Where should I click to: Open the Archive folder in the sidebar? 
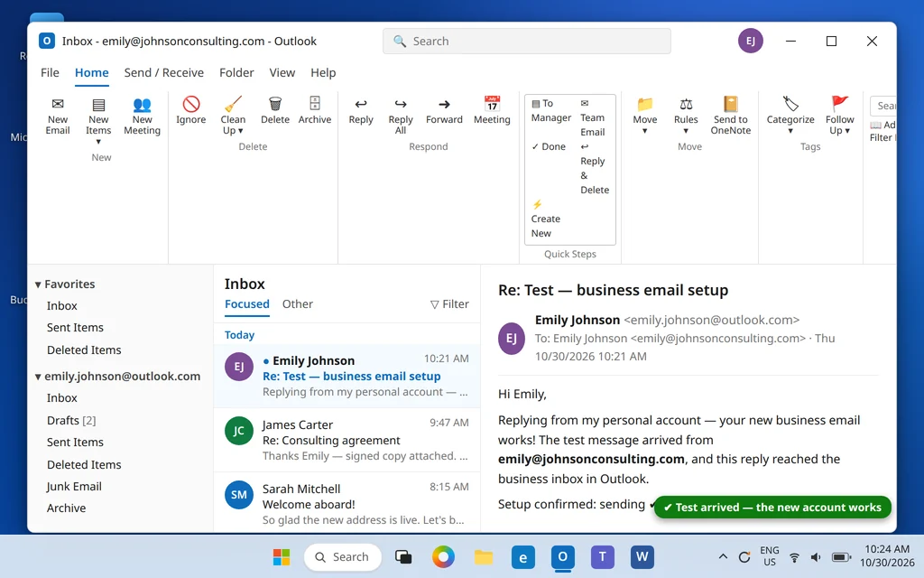tap(66, 508)
